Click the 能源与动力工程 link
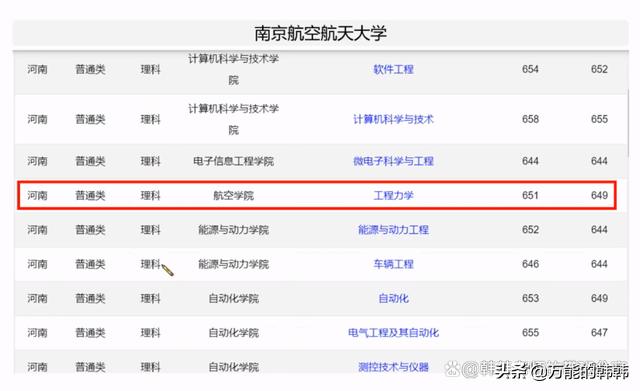 [x=393, y=230]
